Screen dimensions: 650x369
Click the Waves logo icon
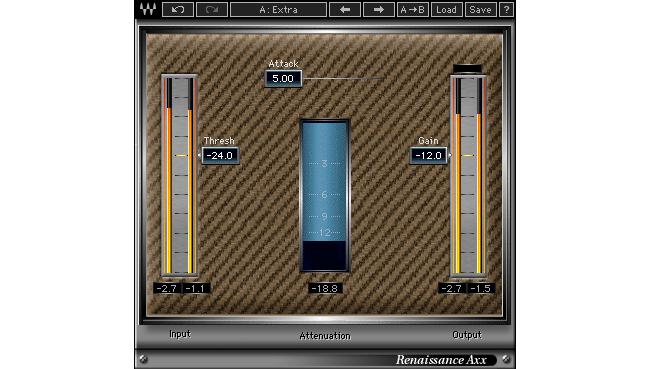tap(148, 9)
